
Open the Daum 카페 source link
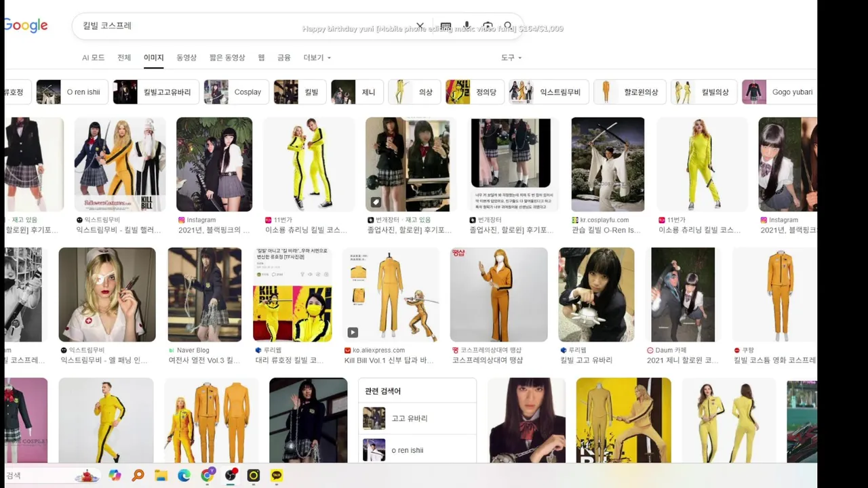(x=671, y=350)
